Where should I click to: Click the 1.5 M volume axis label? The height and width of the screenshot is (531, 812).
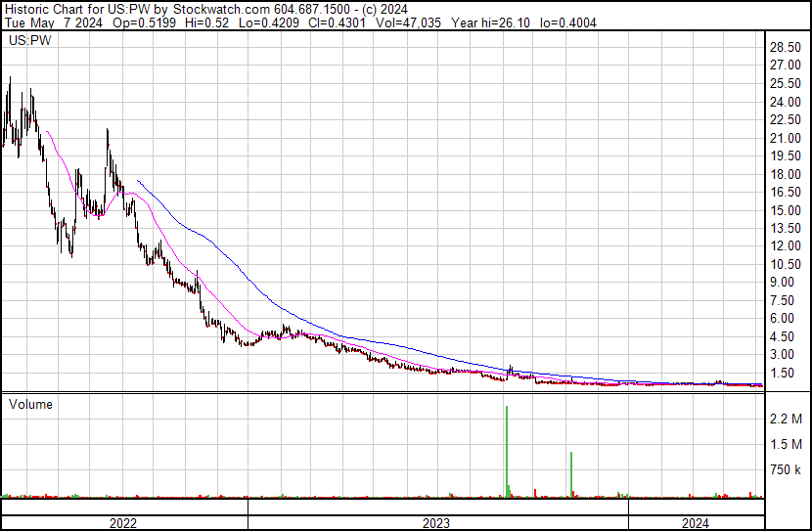click(786, 445)
